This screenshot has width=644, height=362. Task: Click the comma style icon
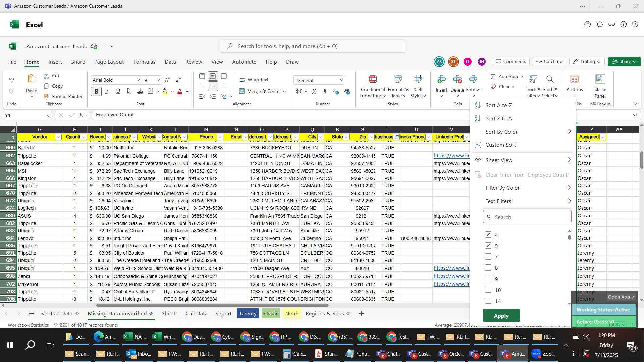point(325,91)
